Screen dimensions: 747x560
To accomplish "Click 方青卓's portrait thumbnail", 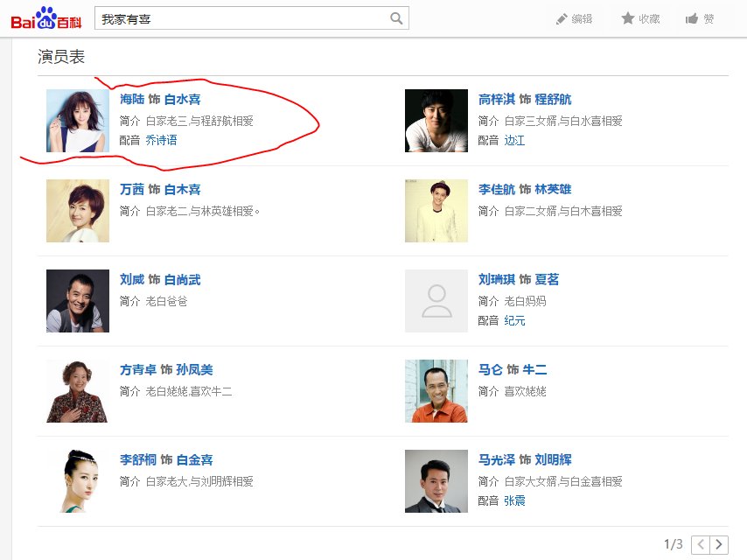I will tap(78, 391).
